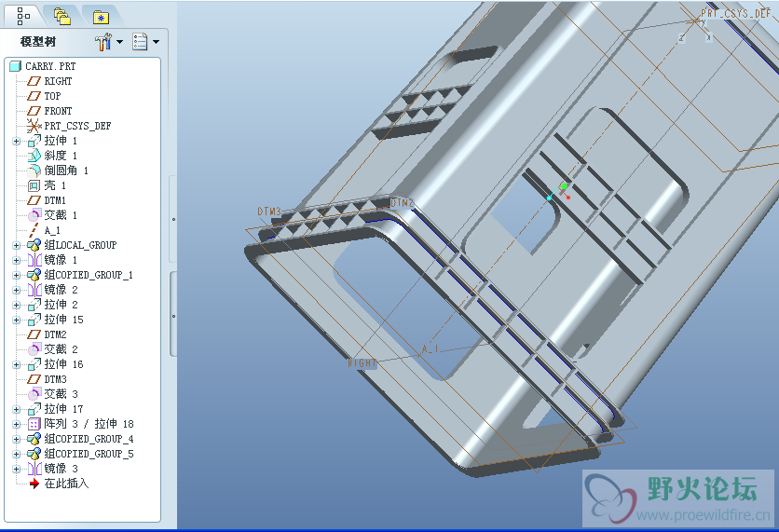Expand the 拉伸 1 tree node

(x=17, y=142)
